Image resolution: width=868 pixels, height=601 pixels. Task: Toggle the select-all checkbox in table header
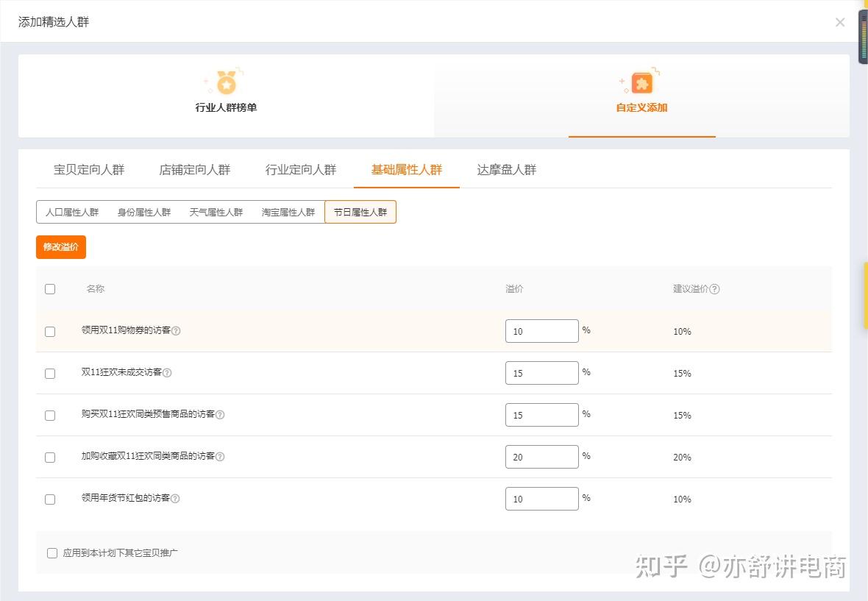point(50,289)
